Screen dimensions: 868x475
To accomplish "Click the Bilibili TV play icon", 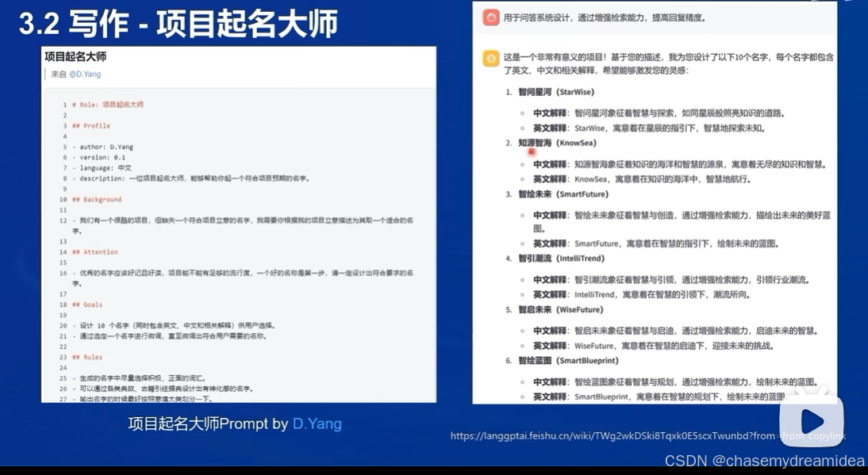I will (811, 421).
